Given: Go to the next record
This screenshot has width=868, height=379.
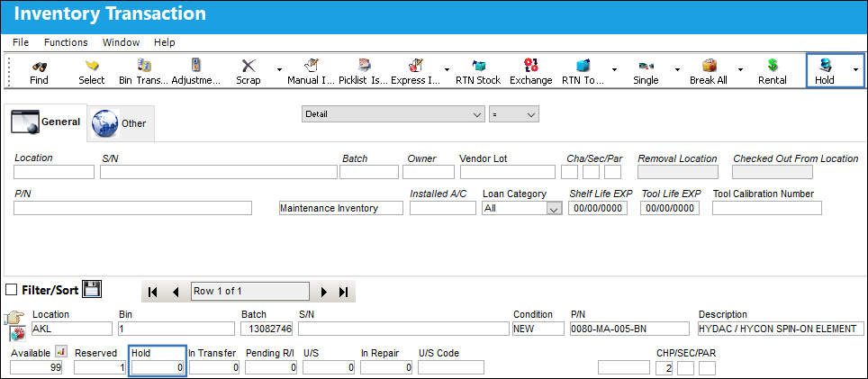Looking at the screenshot, I should point(324,292).
